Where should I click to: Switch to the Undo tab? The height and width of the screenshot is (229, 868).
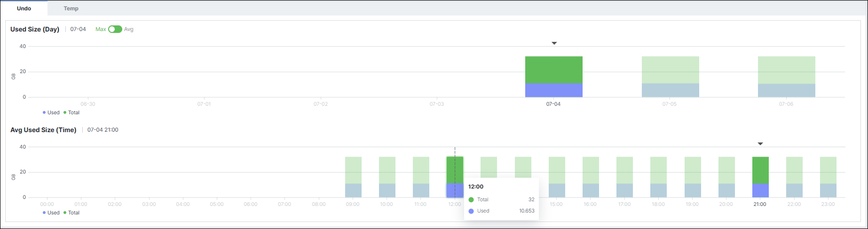coord(24,8)
